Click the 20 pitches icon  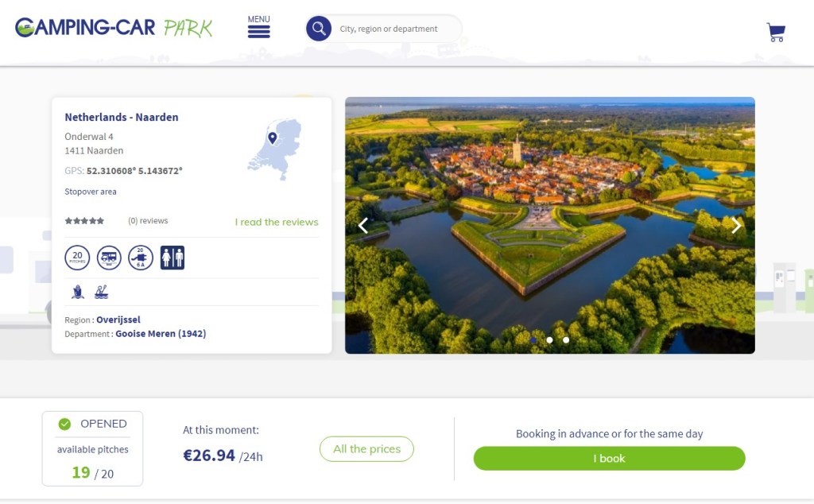(77, 258)
